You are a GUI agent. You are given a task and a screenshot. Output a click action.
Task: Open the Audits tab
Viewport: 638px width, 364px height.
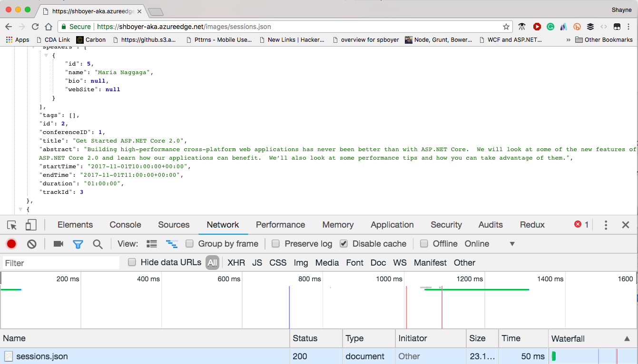(x=491, y=225)
